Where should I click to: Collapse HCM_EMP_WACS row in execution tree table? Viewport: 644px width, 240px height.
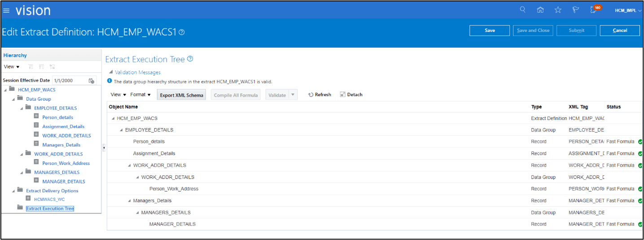click(113, 118)
